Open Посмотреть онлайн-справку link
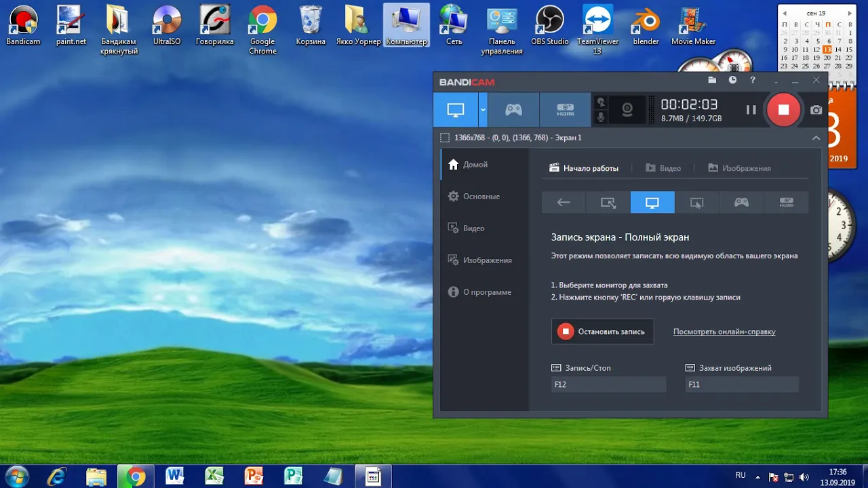The width and height of the screenshot is (868, 488). [x=724, y=332]
